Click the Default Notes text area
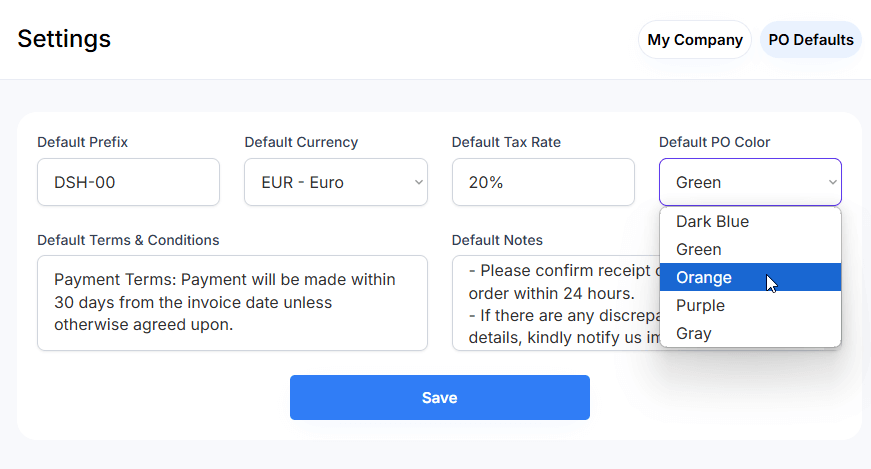 (x=555, y=303)
